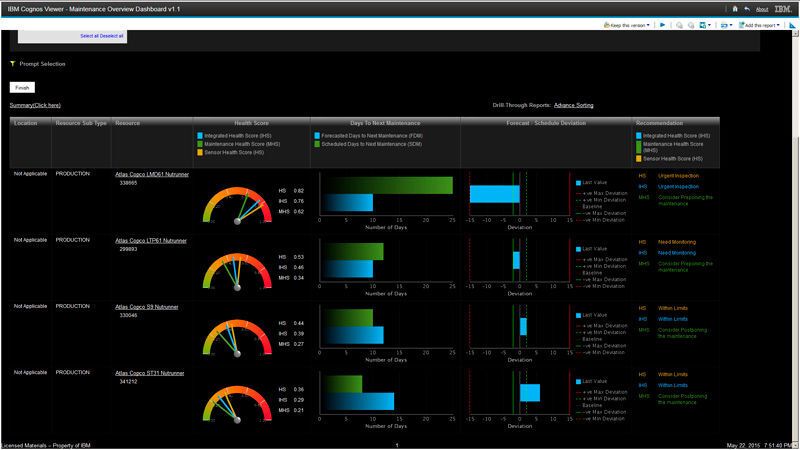Open the Atlas Copco ST31 Nutrunner link

point(149,373)
